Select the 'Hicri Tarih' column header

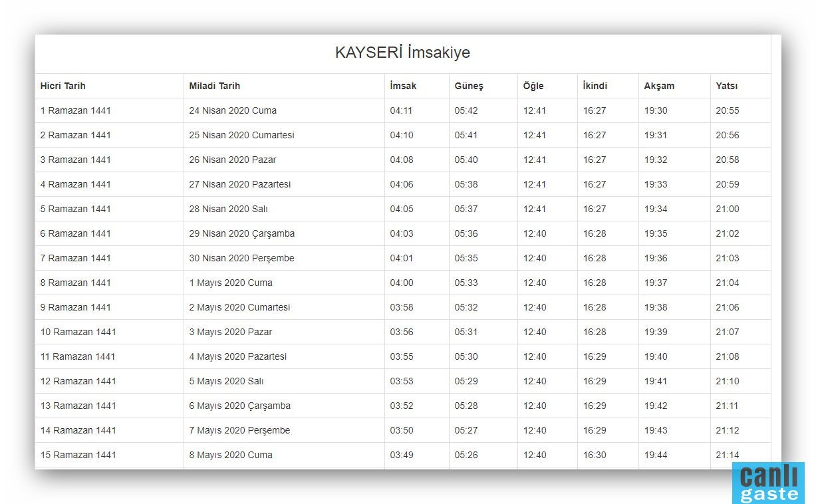[x=63, y=86]
